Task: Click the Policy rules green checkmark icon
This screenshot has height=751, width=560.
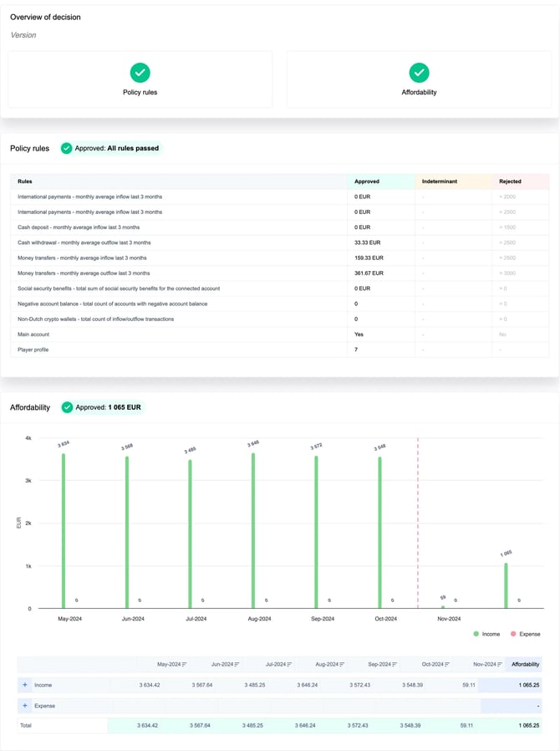Action: (140, 73)
